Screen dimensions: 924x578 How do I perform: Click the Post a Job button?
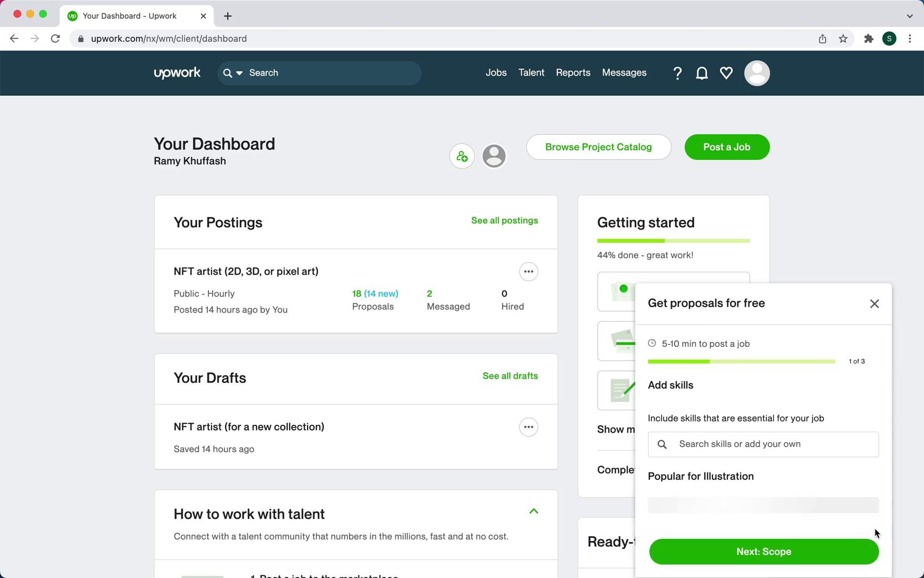point(727,147)
